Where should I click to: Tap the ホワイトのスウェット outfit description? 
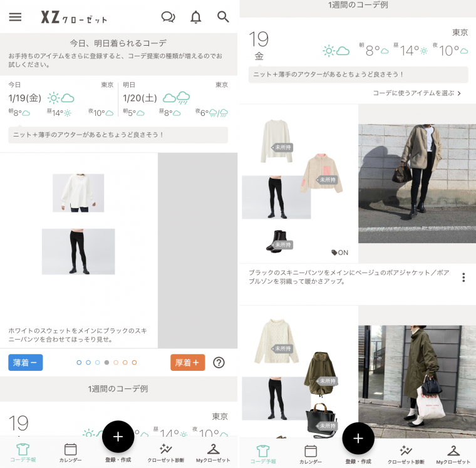tap(78, 335)
